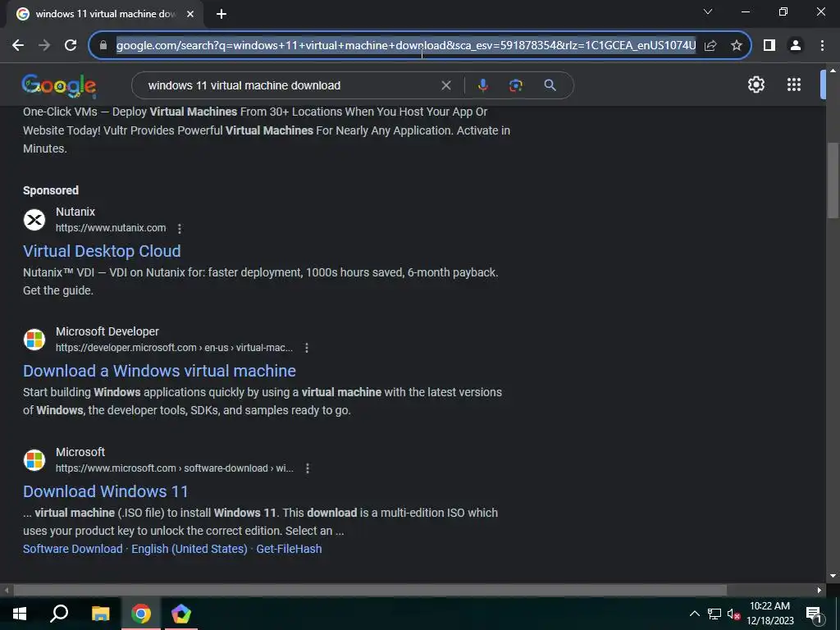Open the colorful pentagon taskbar app
The width and height of the screenshot is (840, 630).
pos(181,614)
